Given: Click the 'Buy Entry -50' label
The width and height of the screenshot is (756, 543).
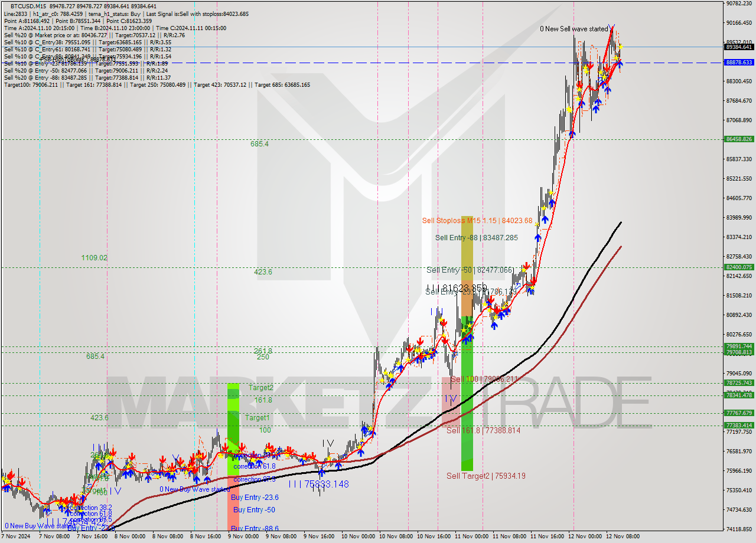Looking at the screenshot, I should click(x=253, y=510).
